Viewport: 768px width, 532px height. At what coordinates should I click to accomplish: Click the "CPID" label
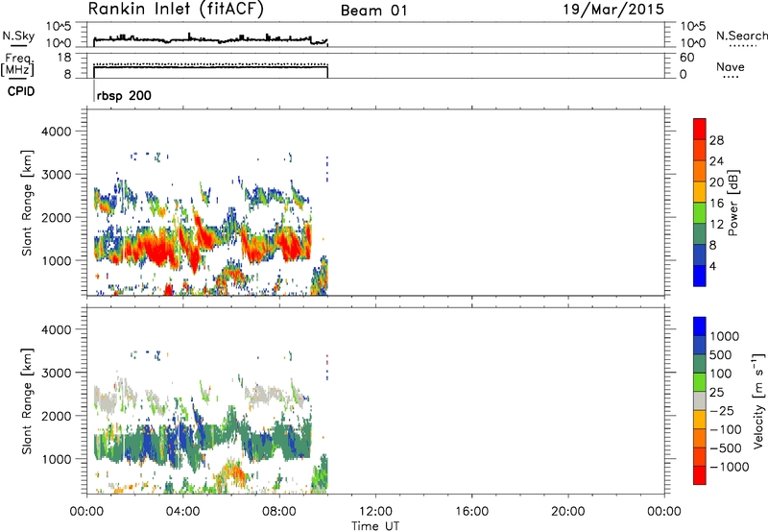coord(21,91)
